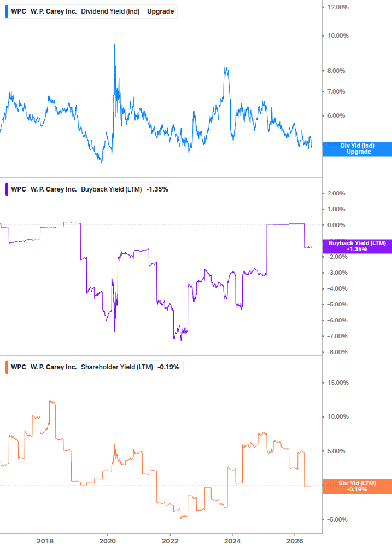This screenshot has height=550, width=392.
Task: Click the 6.00% label on dividend yield axis
Action: click(336, 116)
